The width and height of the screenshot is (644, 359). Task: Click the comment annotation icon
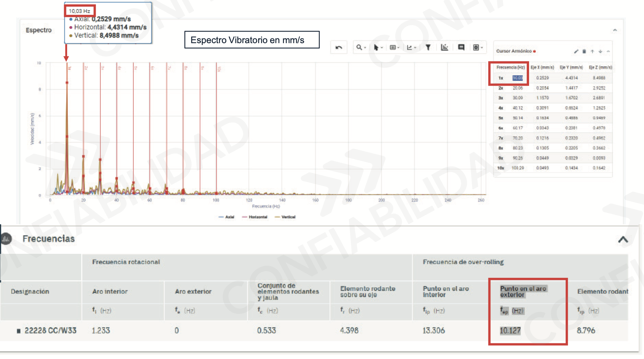pos(461,48)
